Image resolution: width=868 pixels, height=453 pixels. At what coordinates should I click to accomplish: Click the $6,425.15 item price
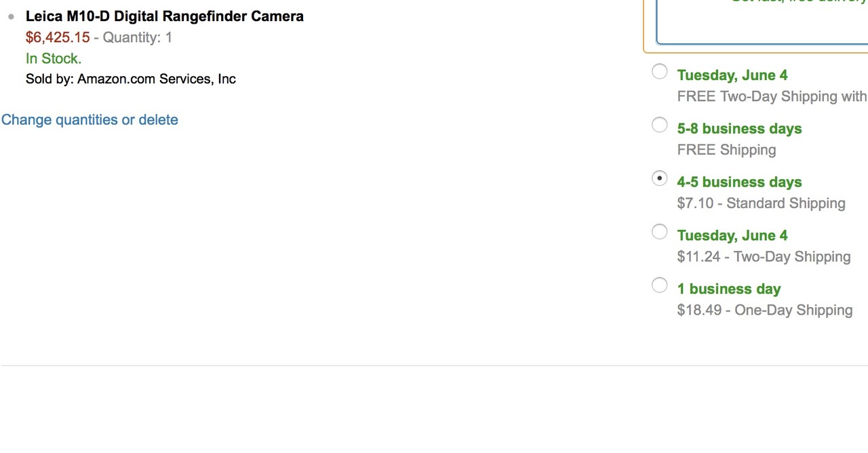coord(58,37)
